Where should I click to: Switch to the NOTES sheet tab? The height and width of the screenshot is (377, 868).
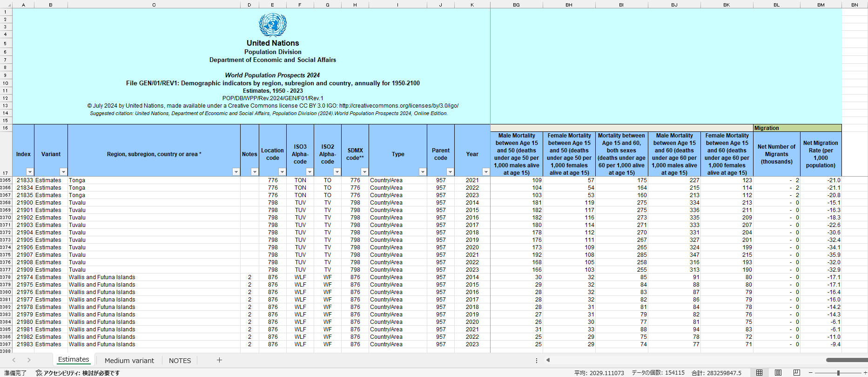(180, 360)
